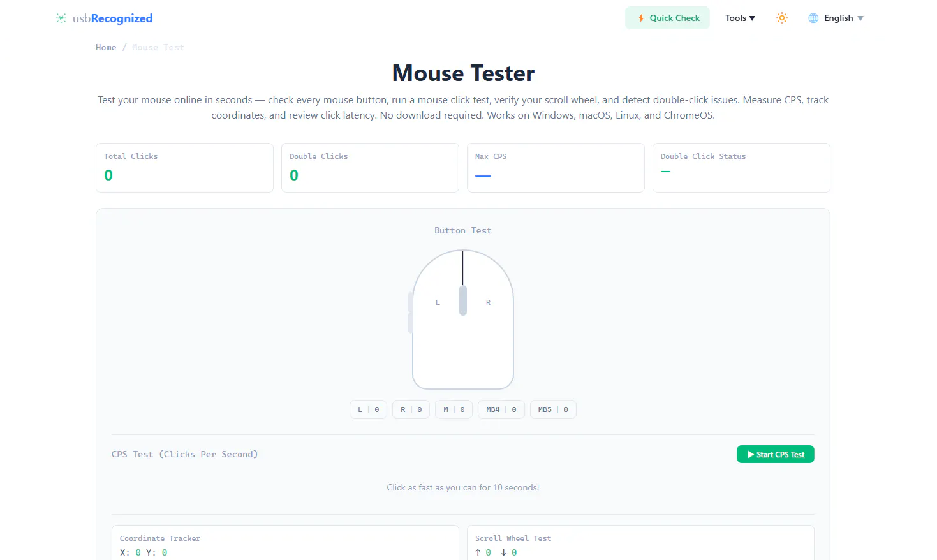Toggle the sun light/dark theme icon
The height and width of the screenshot is (560, 937).
click(x=782, y=18)
